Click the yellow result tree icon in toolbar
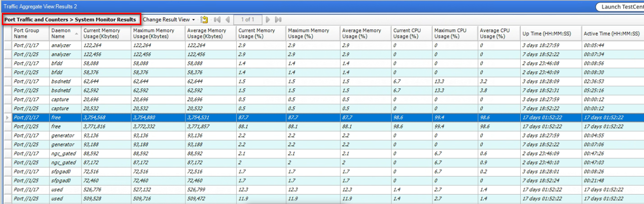This screenshot has height=204, width=644. coord(204,19)
